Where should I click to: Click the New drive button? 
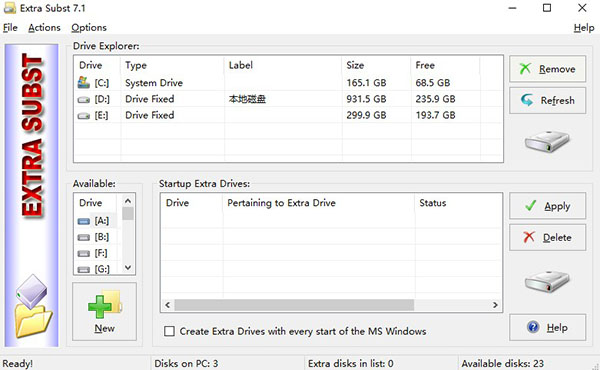coord(104,311)
